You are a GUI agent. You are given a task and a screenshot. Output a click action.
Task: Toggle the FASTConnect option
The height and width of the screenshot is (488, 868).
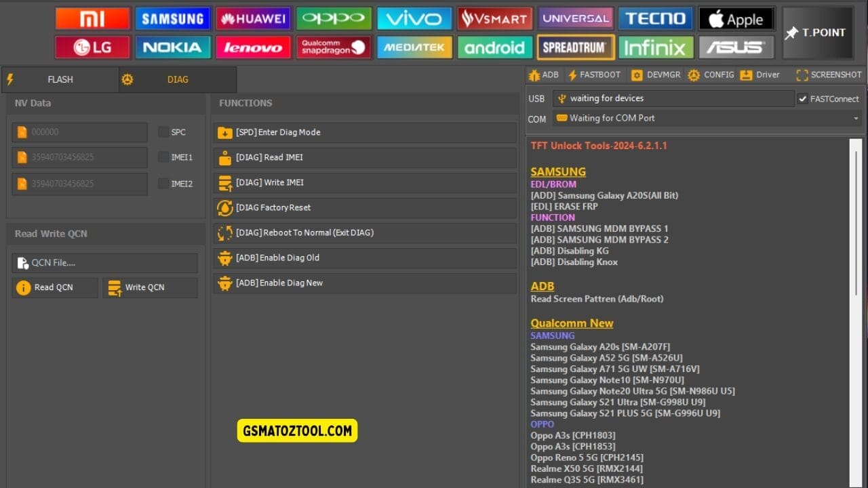(x=802, y=98)
